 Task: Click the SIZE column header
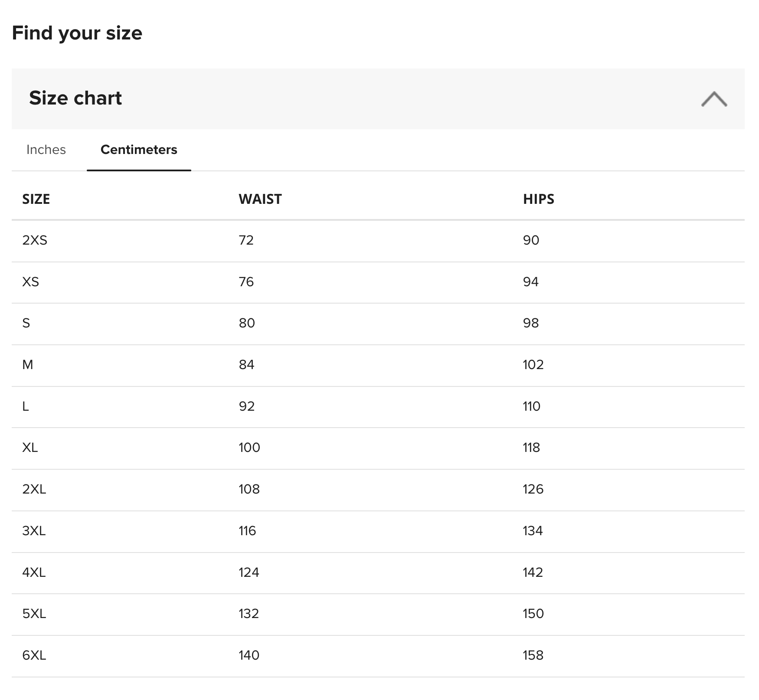click(36, 199)
